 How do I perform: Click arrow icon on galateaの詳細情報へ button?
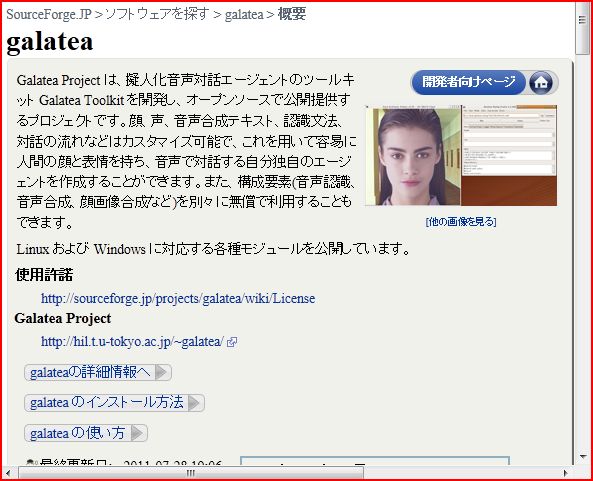click(x=161, y=372)
